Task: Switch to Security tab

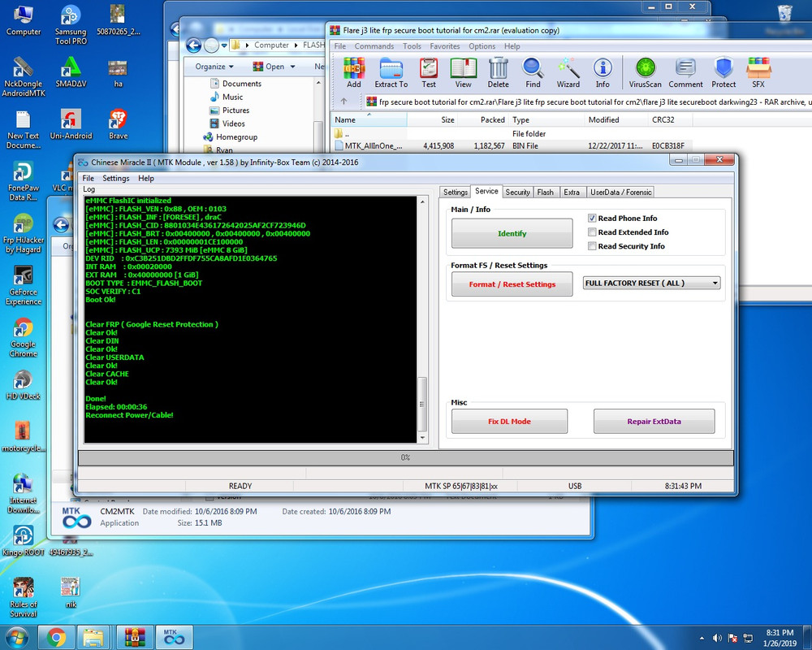Action: tap(517, 193)
